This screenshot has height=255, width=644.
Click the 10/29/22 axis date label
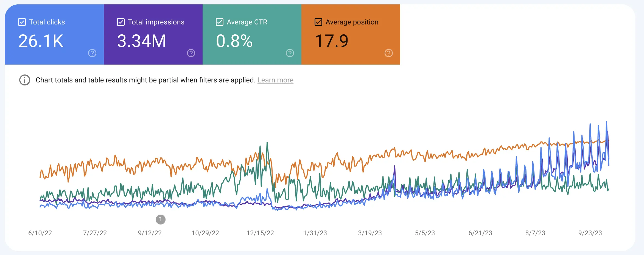[205, 233]
